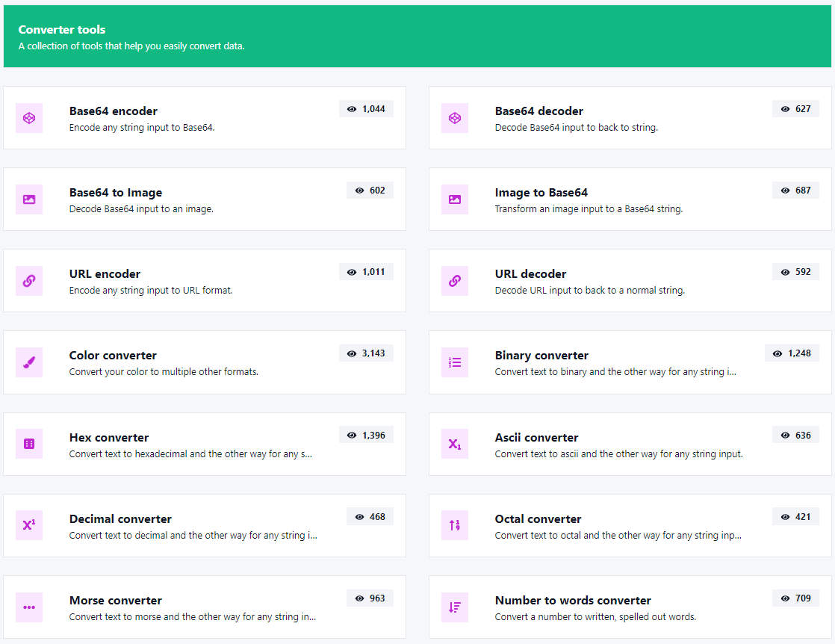The height and width of the screenshot is (644, 835).
Task: Click 'A collection of tools' header subtitle
Action: (x=131, y=46)
